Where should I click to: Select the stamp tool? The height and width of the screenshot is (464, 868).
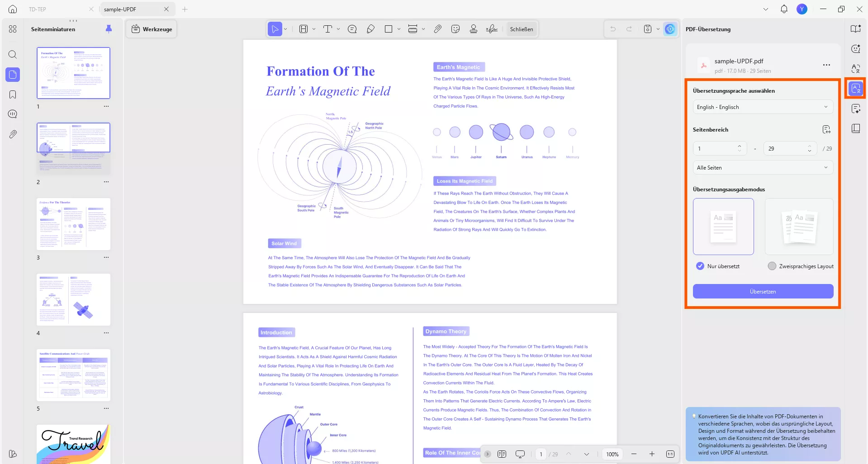click(474, 29)
